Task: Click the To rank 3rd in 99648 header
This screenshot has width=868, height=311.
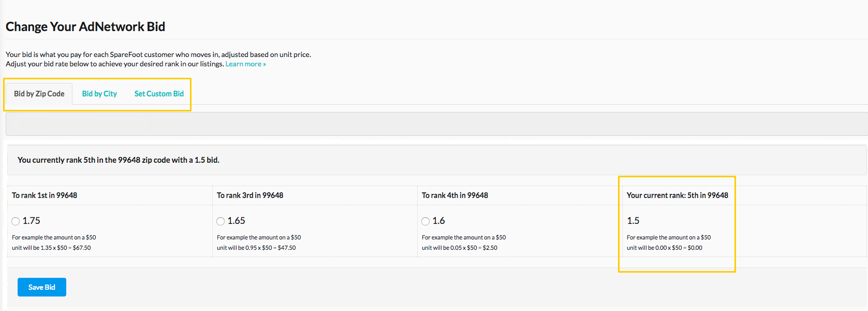Action: [250, 195]
